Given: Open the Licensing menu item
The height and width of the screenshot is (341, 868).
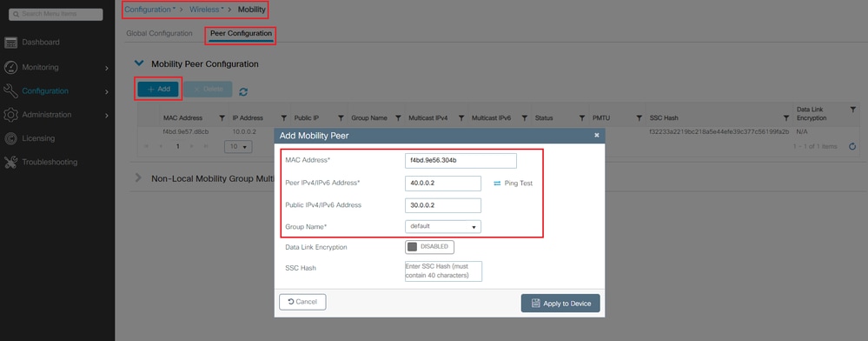Looking at the screenshot, I should pos(38,138).
